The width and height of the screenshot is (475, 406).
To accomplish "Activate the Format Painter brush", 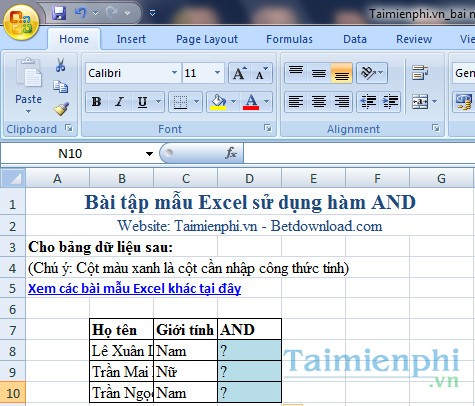I will click(61, 109).
